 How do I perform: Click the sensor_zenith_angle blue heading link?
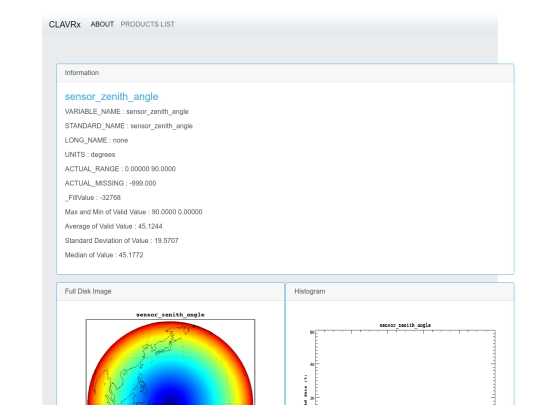112,96
